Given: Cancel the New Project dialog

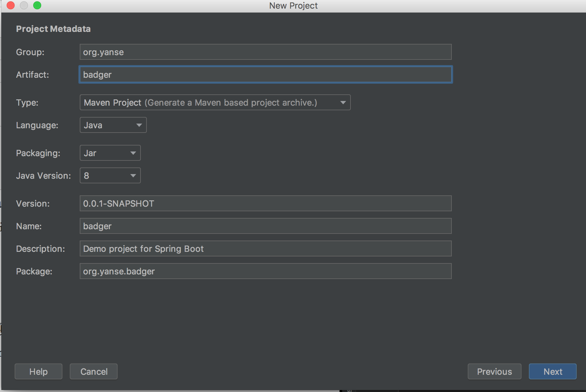Looking at the screenshot, I should [x=94, y=371].
